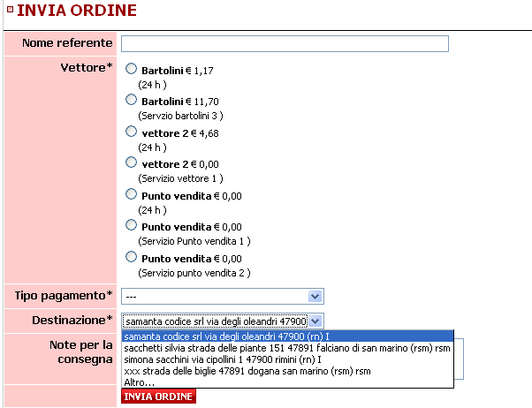Pick samanta codice srl via degli oleandri option
Image resolution: width=532 pixels, height=408 pixels.
[x=288, y=336]
